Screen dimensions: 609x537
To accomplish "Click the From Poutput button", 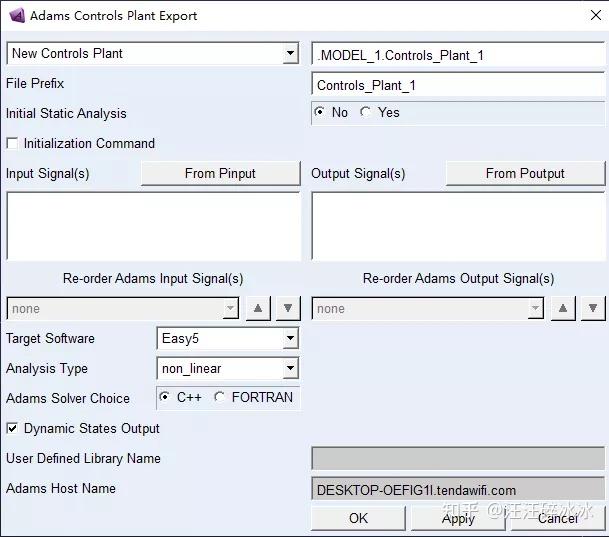I will pos(525,174).
